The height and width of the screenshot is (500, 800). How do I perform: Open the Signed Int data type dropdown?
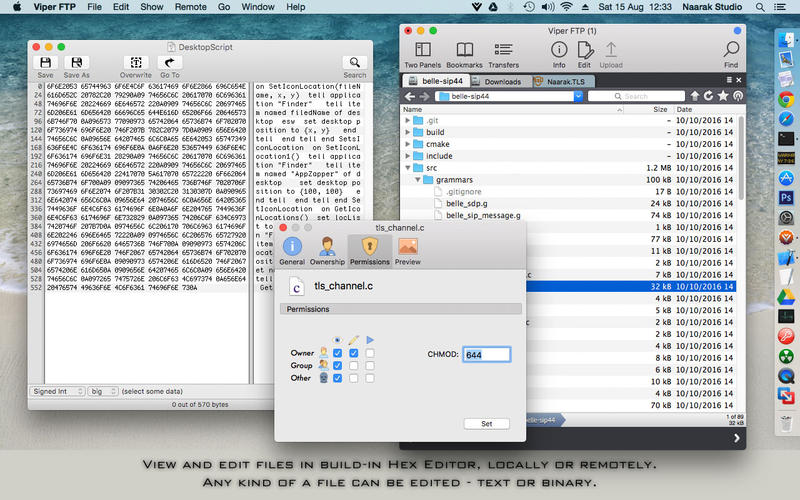pyautogui.click(x=57, y=391)
